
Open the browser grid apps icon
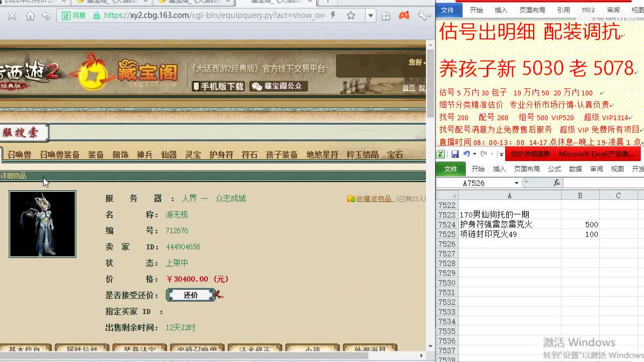[386, 16]
